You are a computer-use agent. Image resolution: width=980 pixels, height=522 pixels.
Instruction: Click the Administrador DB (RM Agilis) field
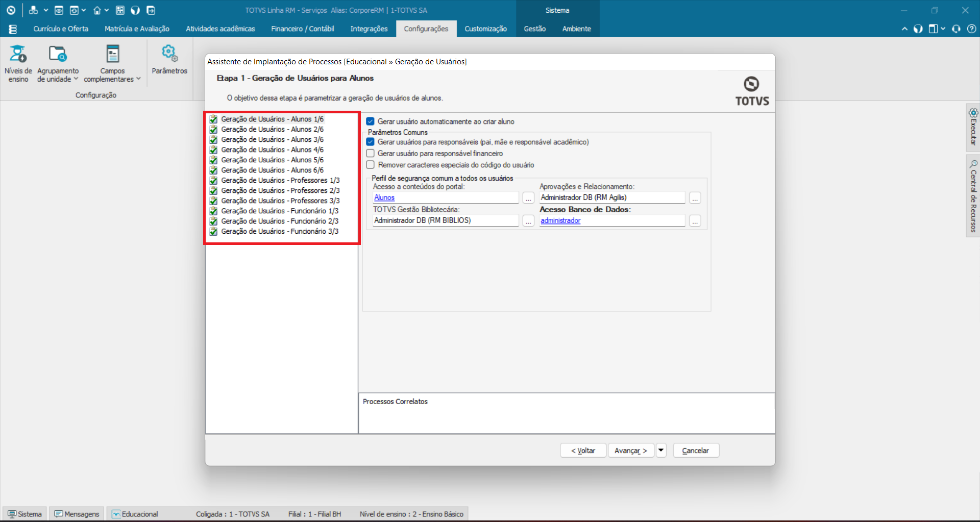point(612,197)
